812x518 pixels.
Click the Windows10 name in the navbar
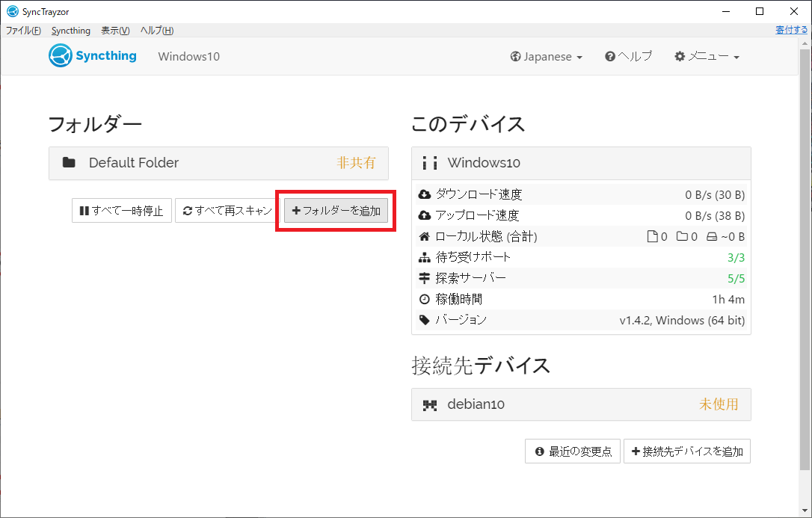pyautogui.click(x=189, y=56)
